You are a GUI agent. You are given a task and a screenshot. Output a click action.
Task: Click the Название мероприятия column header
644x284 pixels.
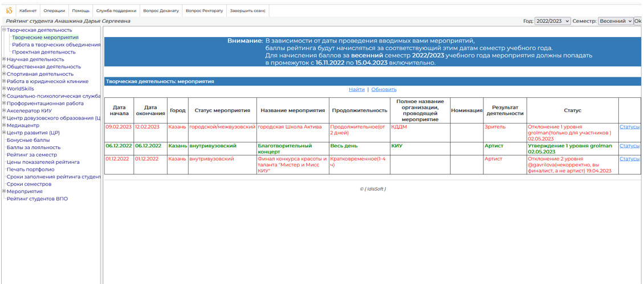point(293,110)
